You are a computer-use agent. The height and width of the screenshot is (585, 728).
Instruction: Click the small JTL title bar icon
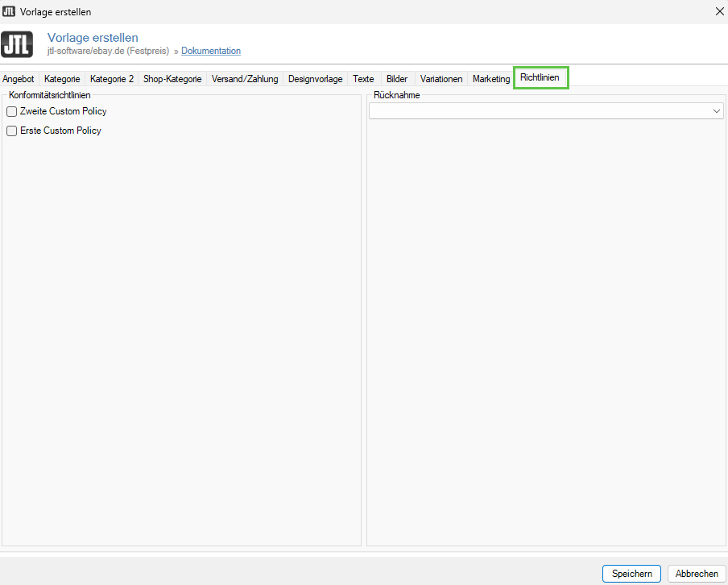click(x=10, y=11)
